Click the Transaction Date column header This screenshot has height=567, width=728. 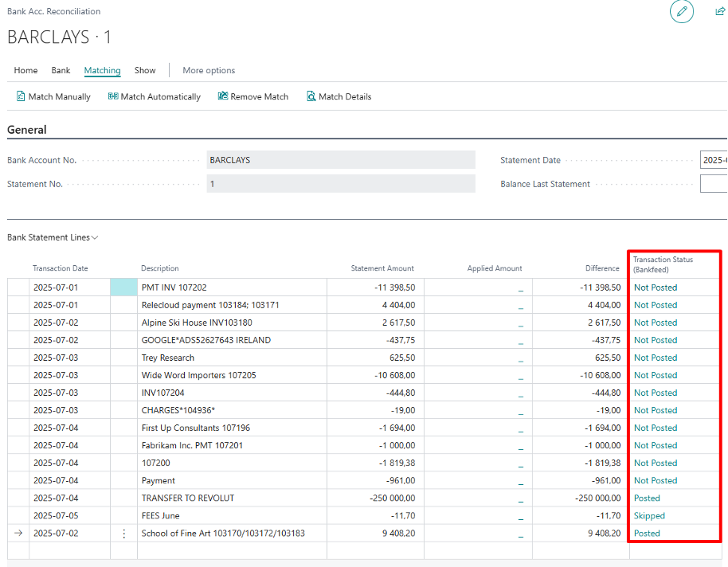[x=61, y=268]
